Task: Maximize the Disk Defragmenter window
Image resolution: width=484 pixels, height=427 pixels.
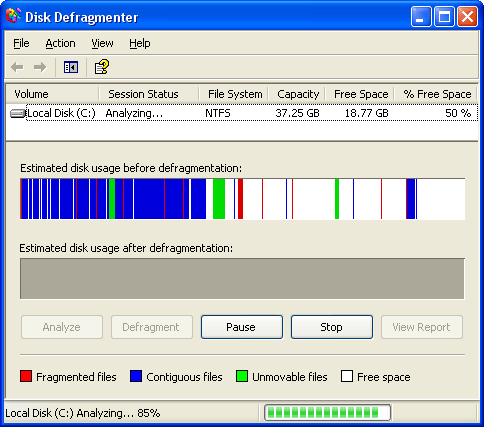Action: [x=444, y=16]
